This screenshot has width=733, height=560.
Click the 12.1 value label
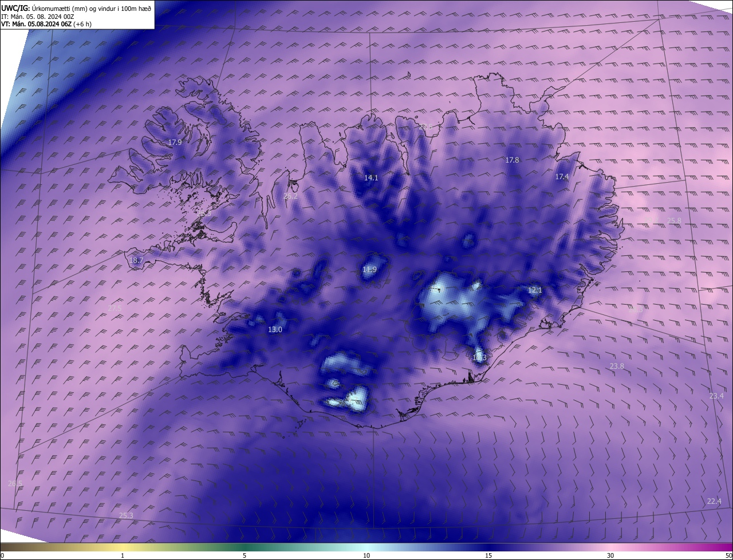pos(534,290)
